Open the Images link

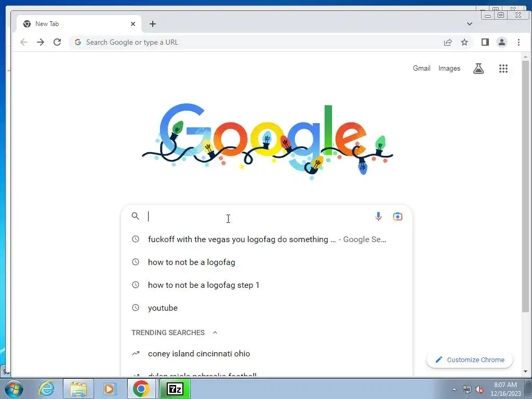point(449,69)
